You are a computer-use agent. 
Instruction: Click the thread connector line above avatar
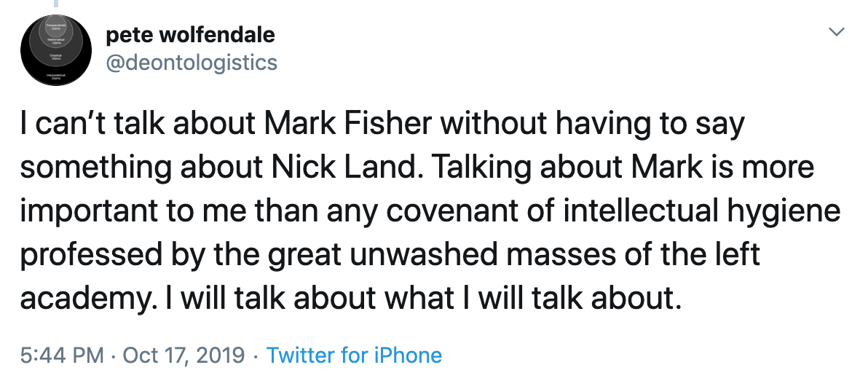point(55,4)
